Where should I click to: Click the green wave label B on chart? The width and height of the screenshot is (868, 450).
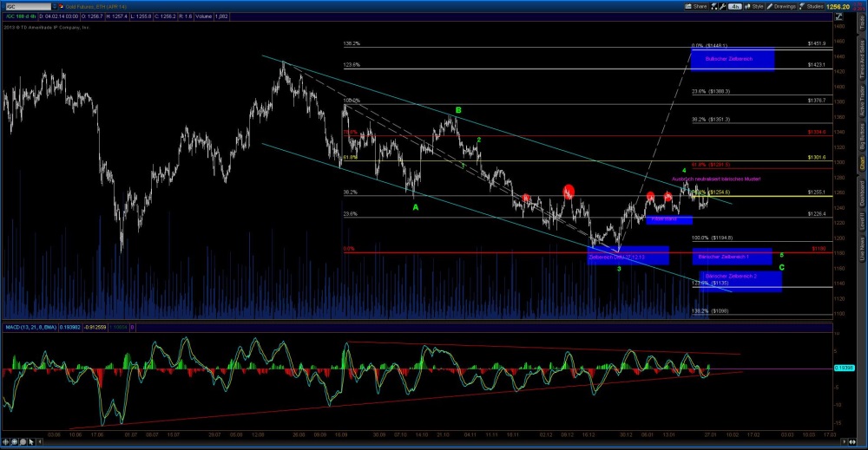pos(457,111)
